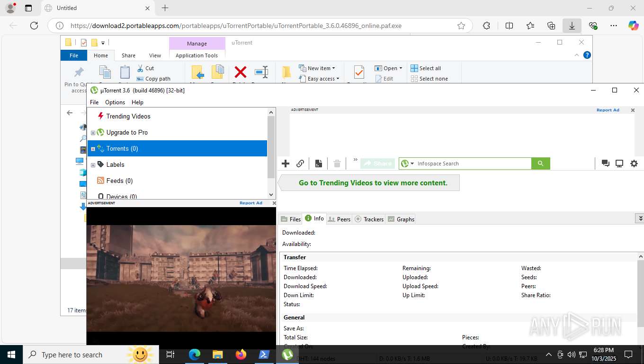
Task: Click the Rename icon in Explorer ribbon
Action: 261,72
